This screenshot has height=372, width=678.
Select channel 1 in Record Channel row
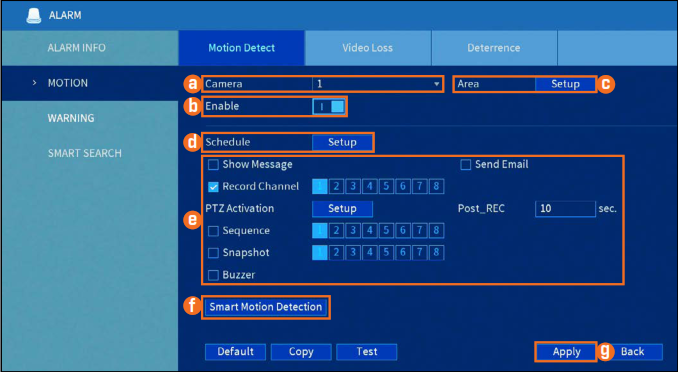pyautogui.click(x=320, y=186)
